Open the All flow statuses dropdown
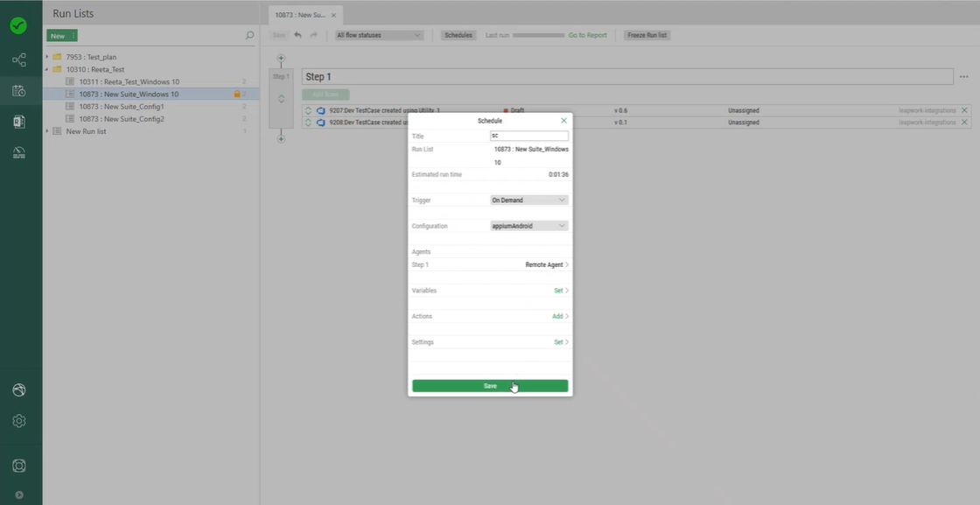Screen dimensions: 980x505 [x=378, y=35]
